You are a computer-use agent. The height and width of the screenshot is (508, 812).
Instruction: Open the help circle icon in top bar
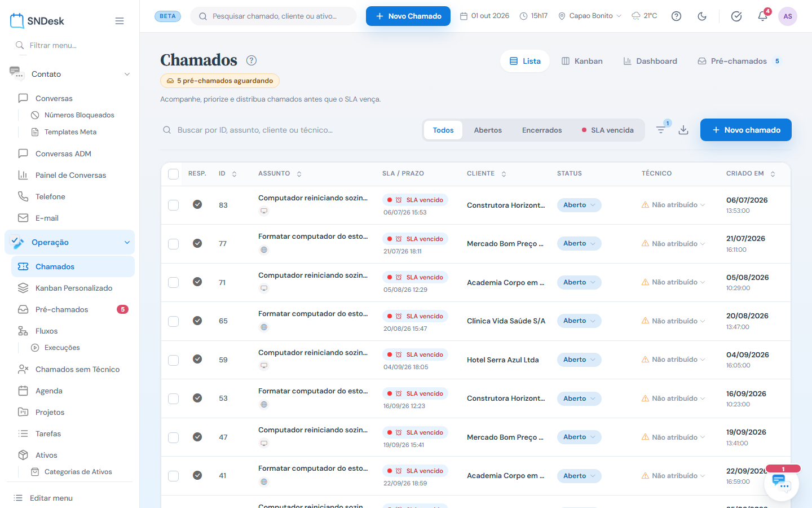[676, 16]
